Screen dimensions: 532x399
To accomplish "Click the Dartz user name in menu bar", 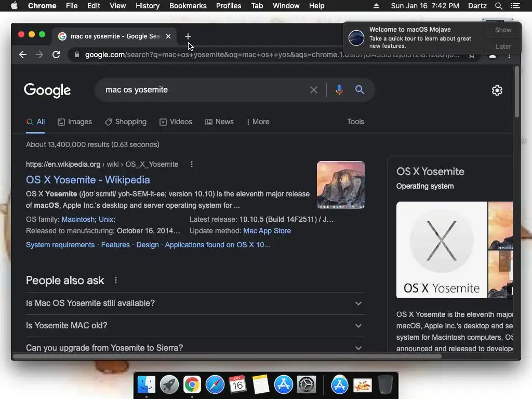I will pos(477,6).
